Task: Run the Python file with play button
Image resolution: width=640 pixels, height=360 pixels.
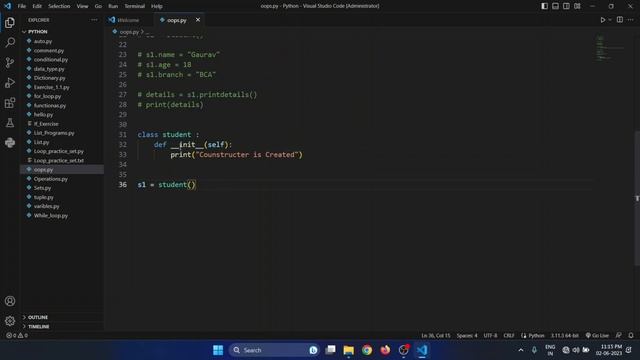Action: (602, 20)
